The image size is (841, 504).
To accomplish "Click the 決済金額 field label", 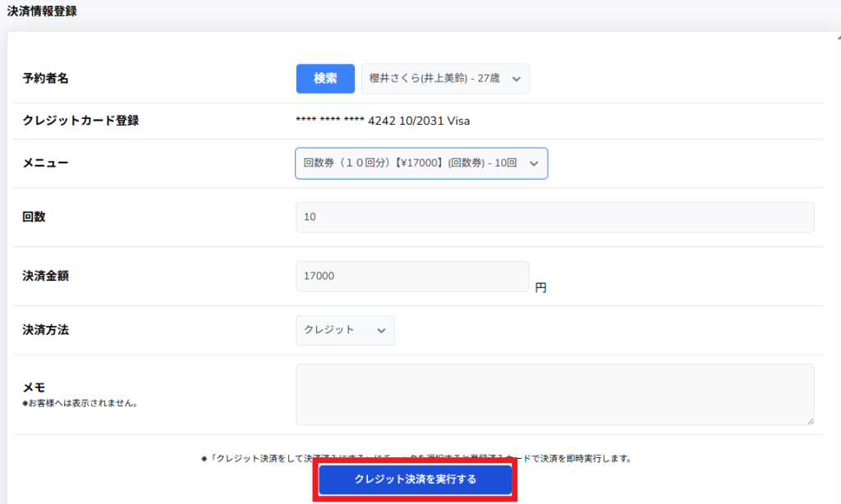I will click(45, 277).
